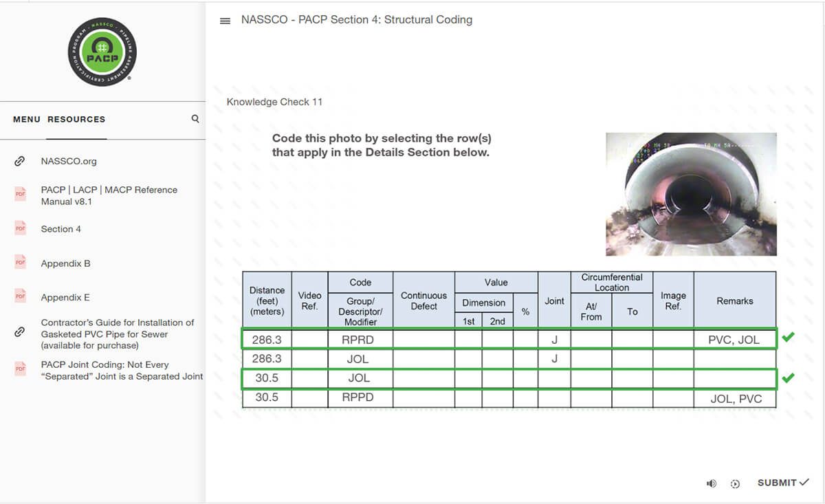Click the RPPD code cell
This screenshot has height=504, width=825.
[360, 398]
